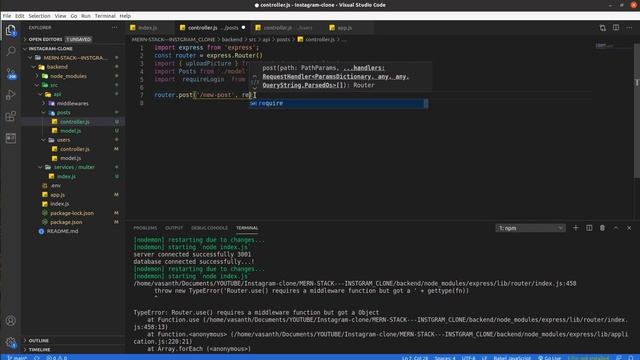Viewport: 640px width, 360px height.
Task: Open the .env file in explorer
Action: tap(73, 185)
